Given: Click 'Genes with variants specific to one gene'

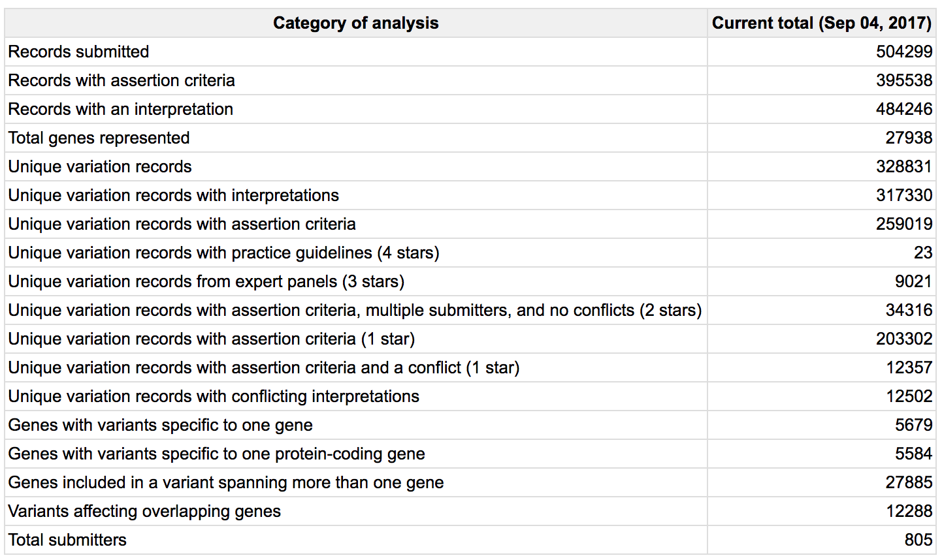Looking at the screenshot, I should click(160, 425).
